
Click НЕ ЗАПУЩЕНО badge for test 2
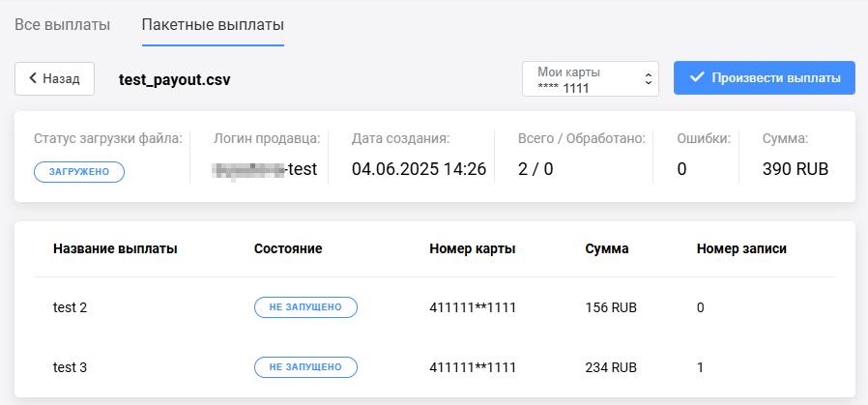pos(305,307)
